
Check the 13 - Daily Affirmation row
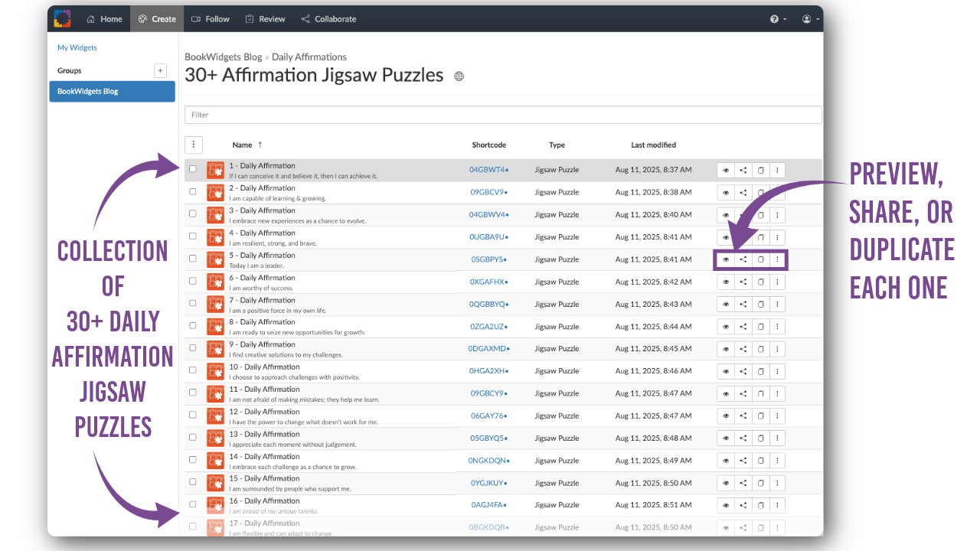[193, 438]
